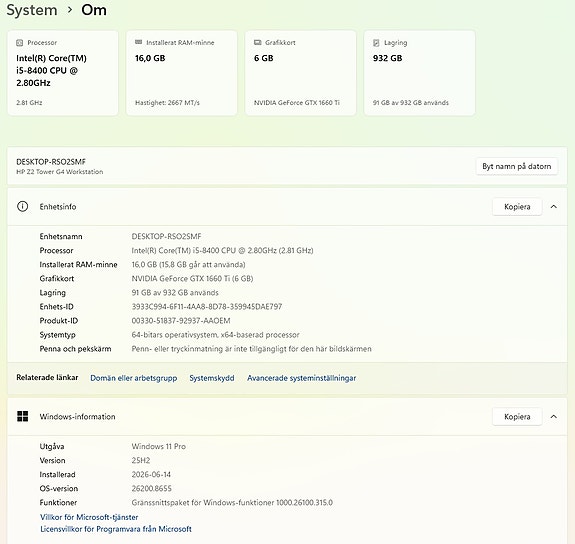Copy Windows info with Kopiera in Windows-information
This screenshot has height=544, width=575.
(x=517, y=416)
